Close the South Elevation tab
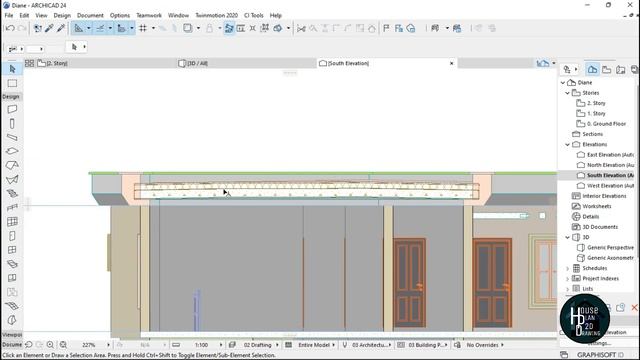The image size is (640, 360). (x=451, y=63)
